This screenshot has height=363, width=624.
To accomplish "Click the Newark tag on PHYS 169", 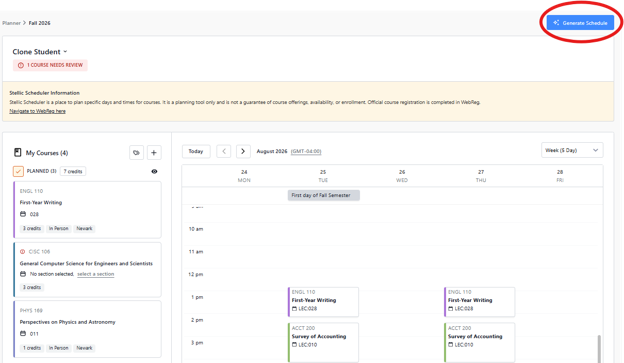I will (x=84, y=348).
